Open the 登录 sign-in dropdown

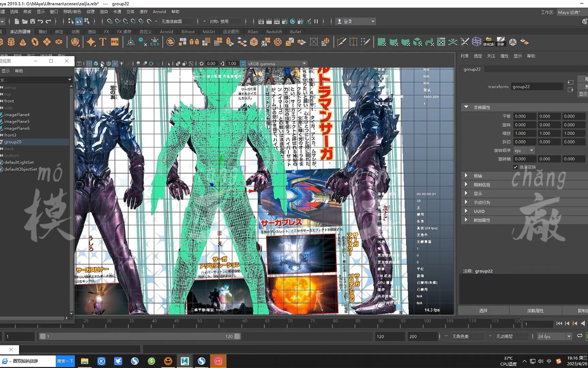(x=355, y=22)
